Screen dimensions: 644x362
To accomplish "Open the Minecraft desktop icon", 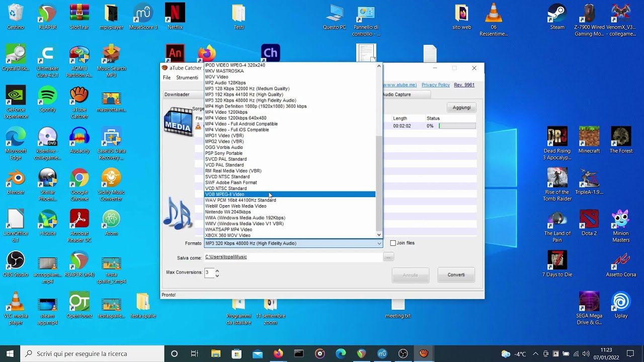I will (589, 141).
